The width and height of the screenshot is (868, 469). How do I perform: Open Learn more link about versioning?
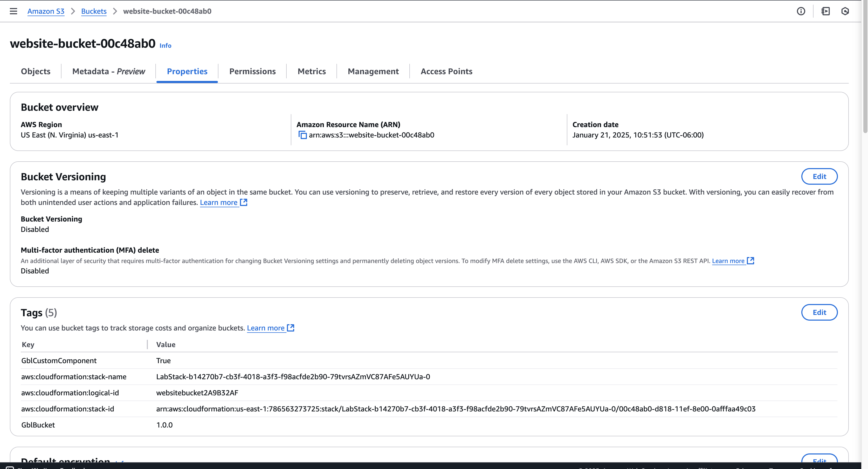click(219, 203)
